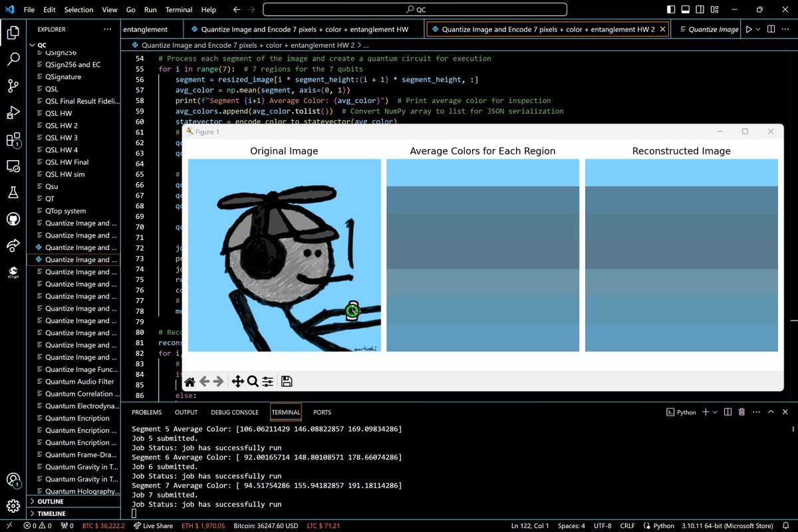798x532 pixels.
Task: Open the Help menu
Action: pyautogui.click(x=208, y=10)
